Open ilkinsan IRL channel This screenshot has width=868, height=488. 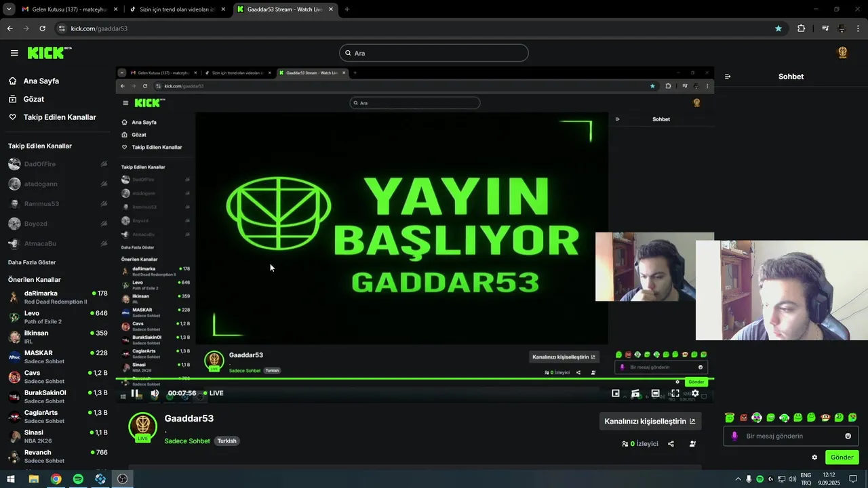[x=58, y=337]
